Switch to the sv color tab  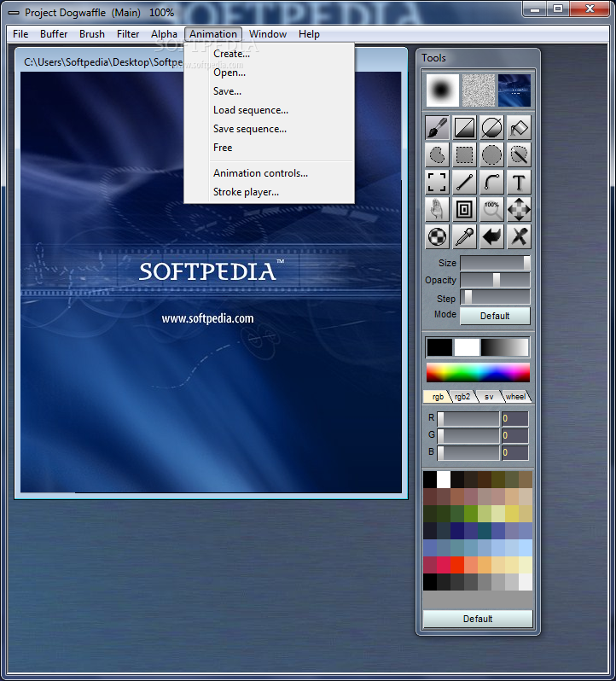489,396
